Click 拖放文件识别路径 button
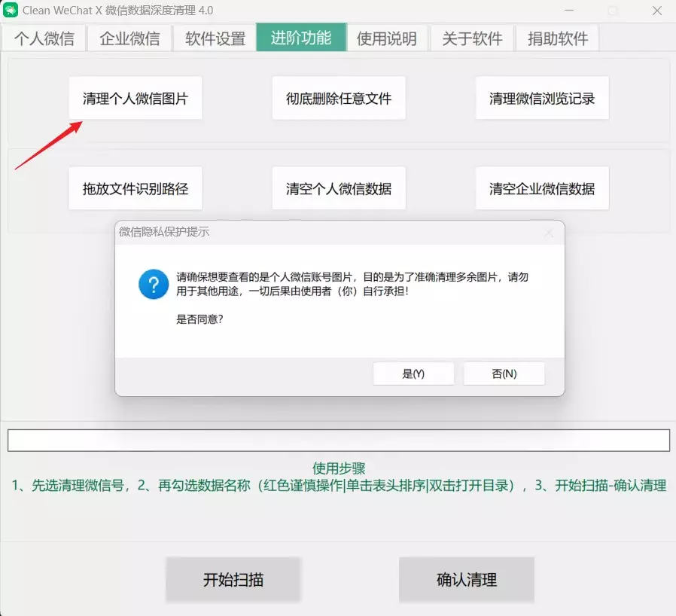This screenshot has width=676, height=616. point(136,188)
